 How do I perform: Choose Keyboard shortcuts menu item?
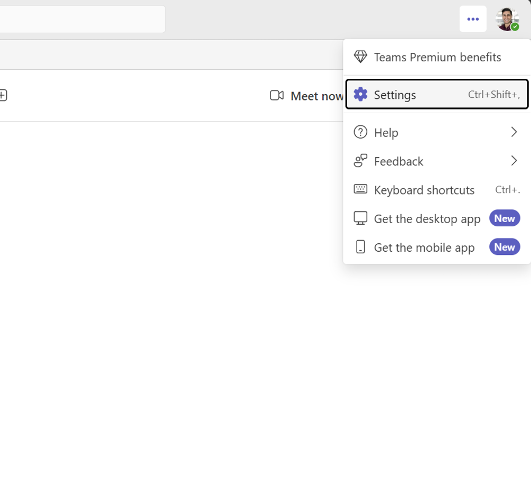click(437, 190)
